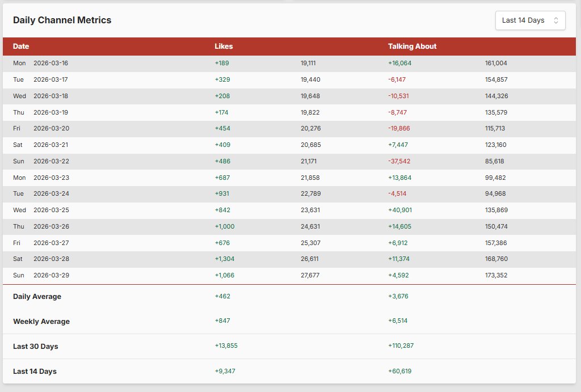
Task: Click the Daily Channel Metrics heading
Action: click(x=62, y=20)
